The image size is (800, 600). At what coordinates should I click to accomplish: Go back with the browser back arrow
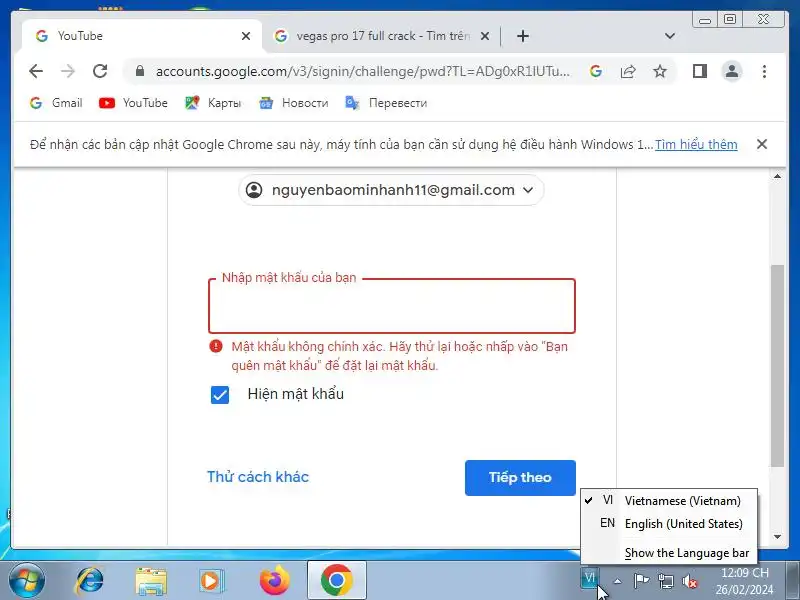pos(36,71)
